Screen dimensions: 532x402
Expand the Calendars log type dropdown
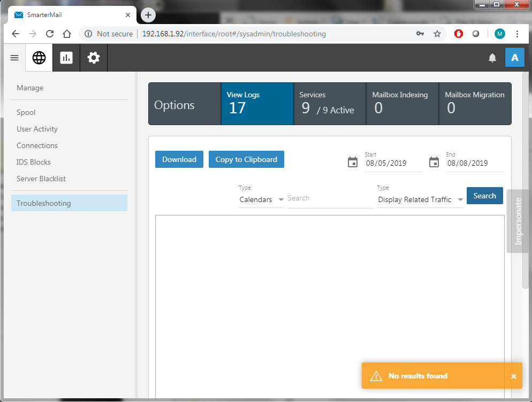(x=262, y=199)
